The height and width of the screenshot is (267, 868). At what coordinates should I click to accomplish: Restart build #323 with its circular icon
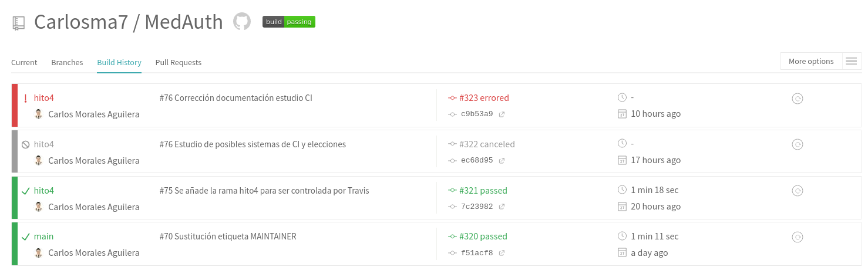pyautogui.click(x=798, y=99)
